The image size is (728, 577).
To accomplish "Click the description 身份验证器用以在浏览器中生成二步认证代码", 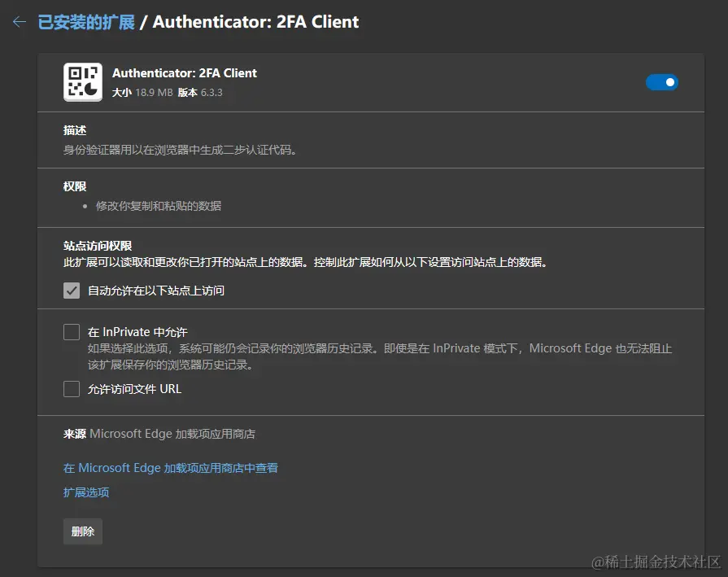I will coord(180,150).
